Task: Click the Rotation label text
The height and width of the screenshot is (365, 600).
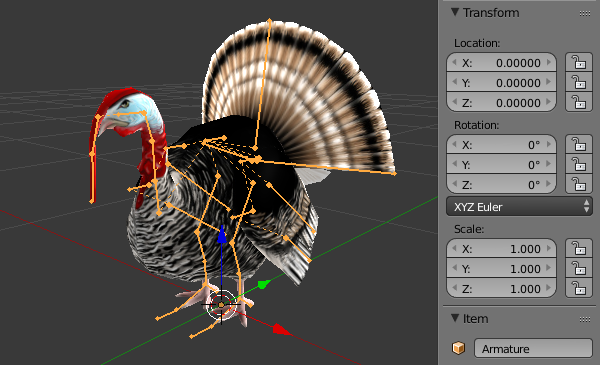Action: click(x=476, y=125)
